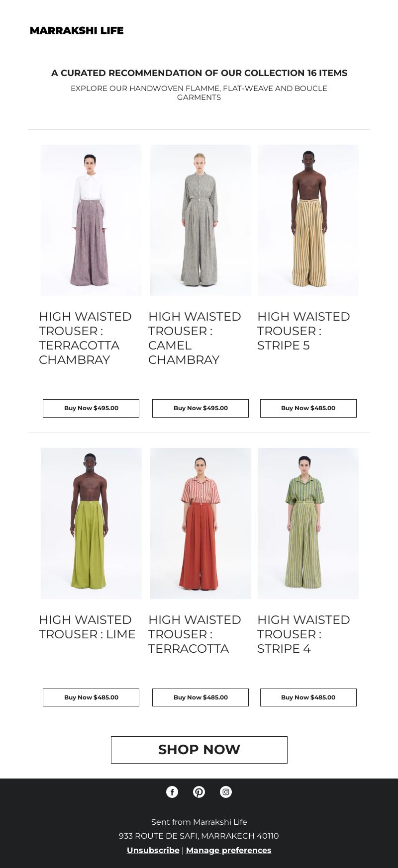Unsubscribe from the mailing list
Viewport: 398px width, 868px height.
click(153, 850)
